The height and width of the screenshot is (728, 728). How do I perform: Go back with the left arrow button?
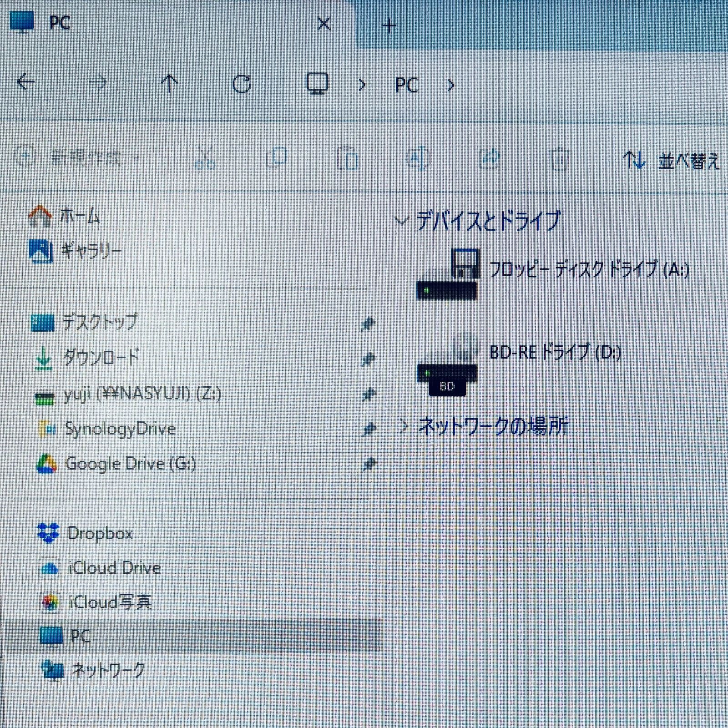tap(26, 82)
